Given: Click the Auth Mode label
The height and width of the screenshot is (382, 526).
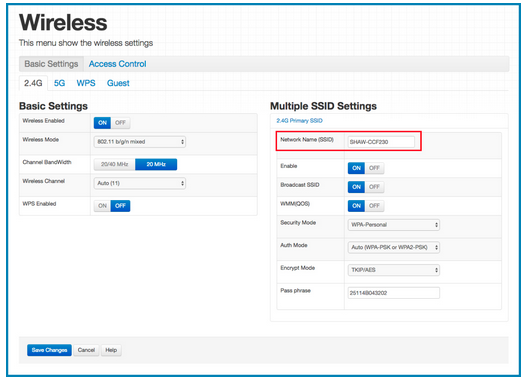Looking at the screenshot, I should [294, 245].
